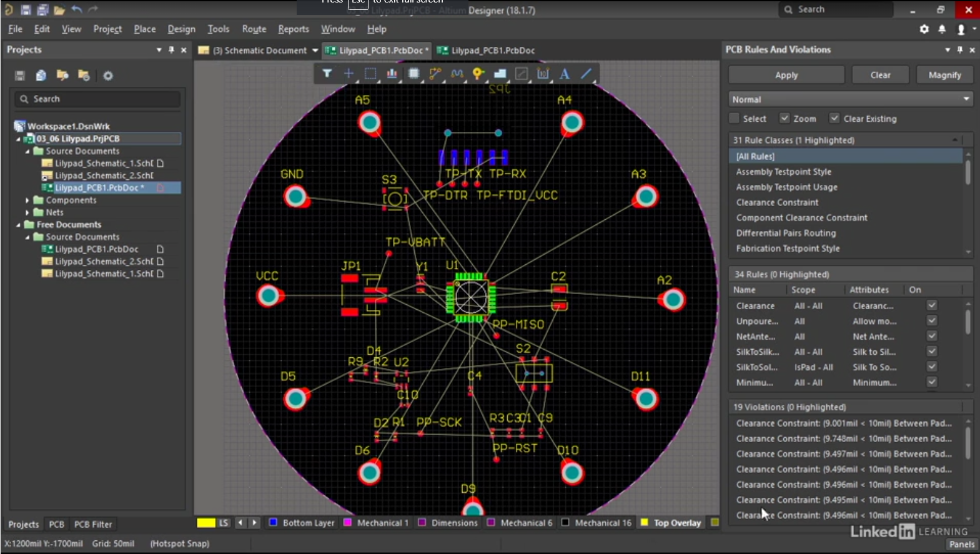
Task: Select the place dimension tool
Action: 543,74
